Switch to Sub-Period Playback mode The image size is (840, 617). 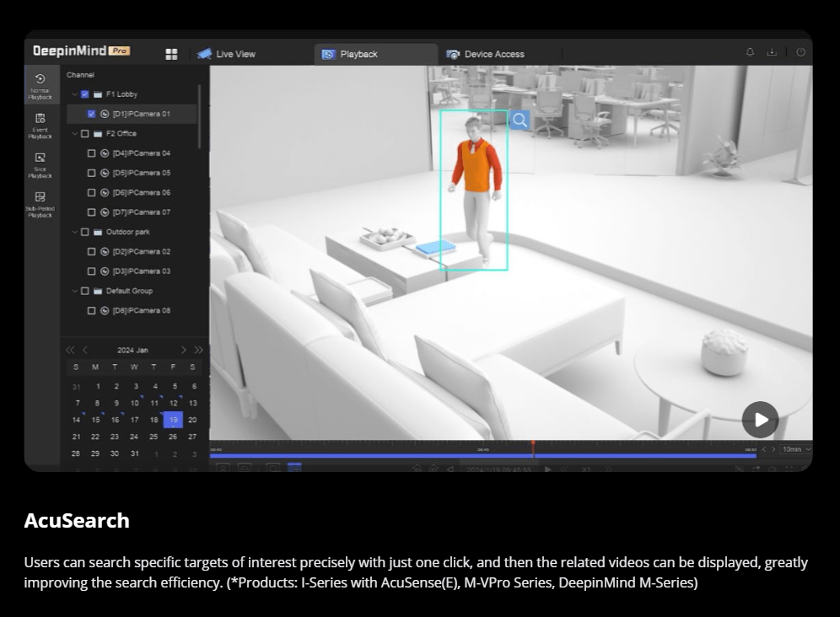click(x=40, y=203)
